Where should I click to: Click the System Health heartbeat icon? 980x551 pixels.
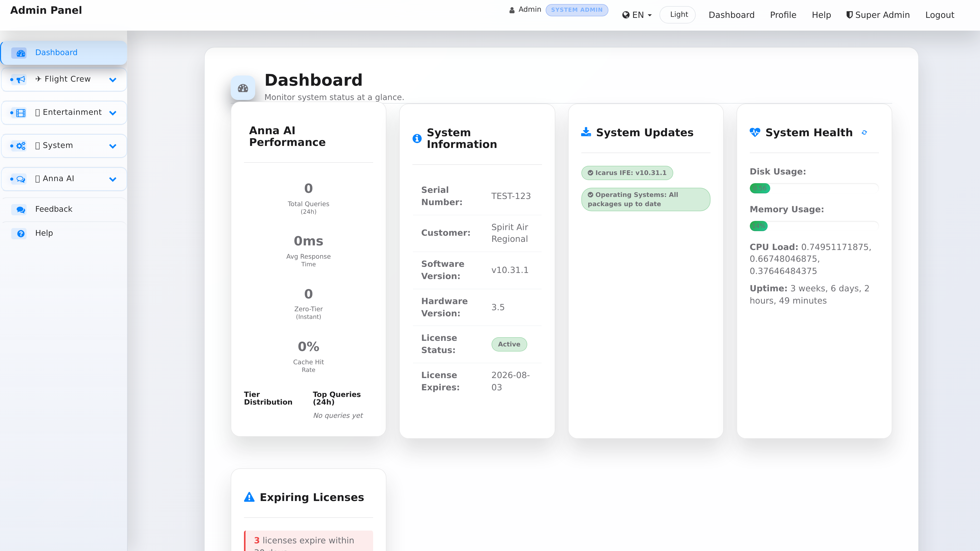point(755,132)
